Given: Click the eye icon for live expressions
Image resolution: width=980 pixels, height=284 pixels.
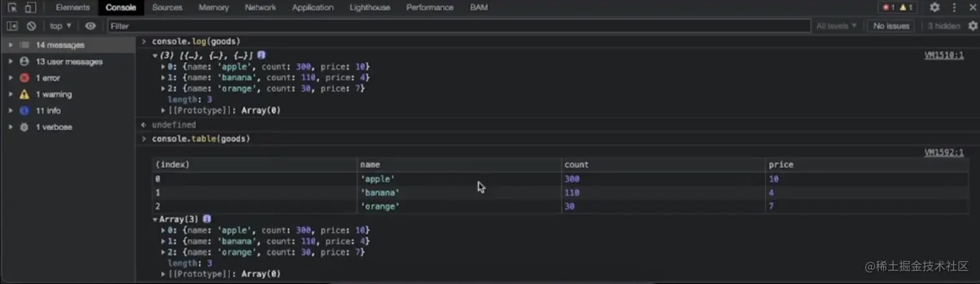Looking at the screenshot, I should 90,26.
